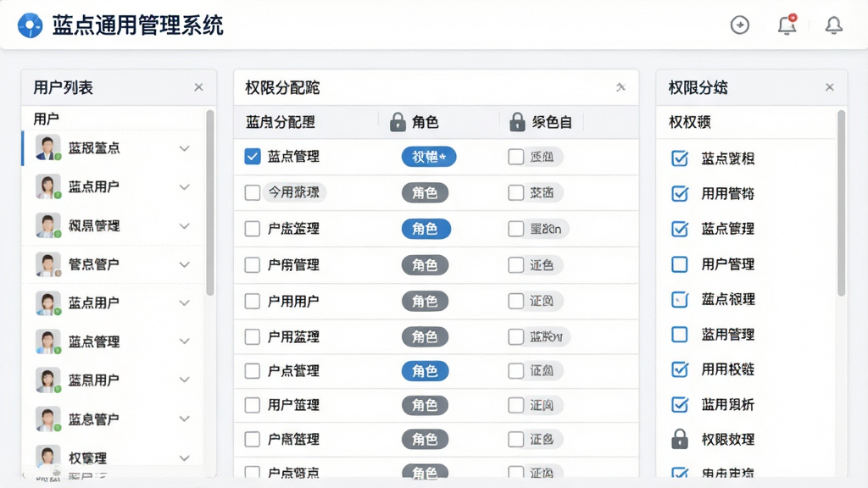Click 户用用户 text in center table
The image size is (868, 488).
point(293,301)
